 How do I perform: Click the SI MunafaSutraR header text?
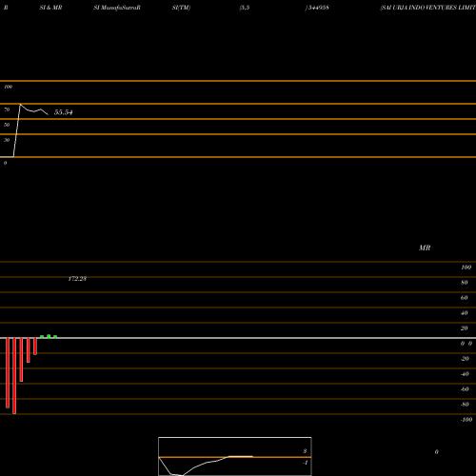pos(117,8)
